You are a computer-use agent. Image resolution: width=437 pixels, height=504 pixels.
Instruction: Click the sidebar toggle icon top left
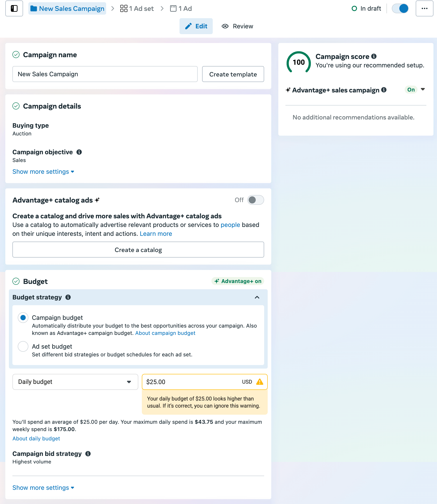14,8
